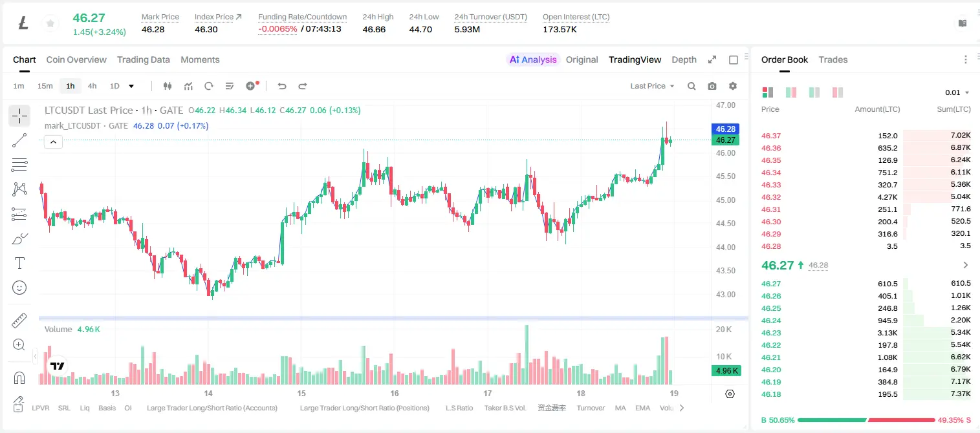Choose the text annotation tool
Image resolution: width=980 pixels, height=433 pixels.
19,263
